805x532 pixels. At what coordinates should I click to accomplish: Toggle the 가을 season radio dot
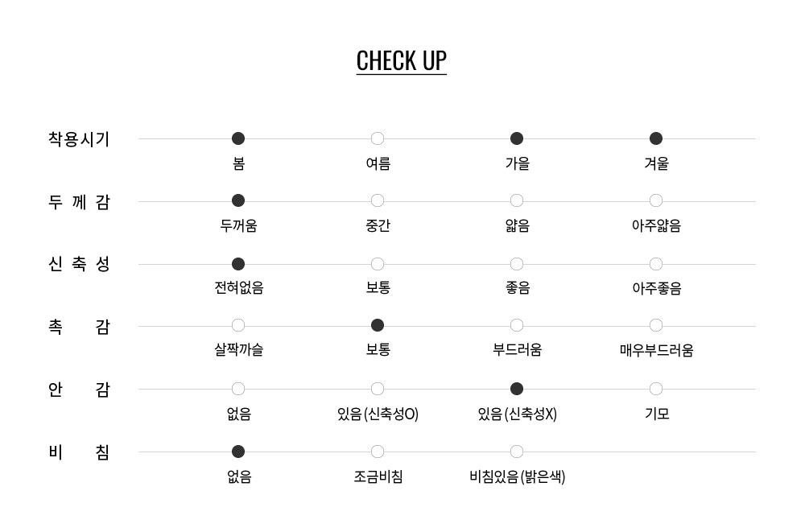coord(517,138)
